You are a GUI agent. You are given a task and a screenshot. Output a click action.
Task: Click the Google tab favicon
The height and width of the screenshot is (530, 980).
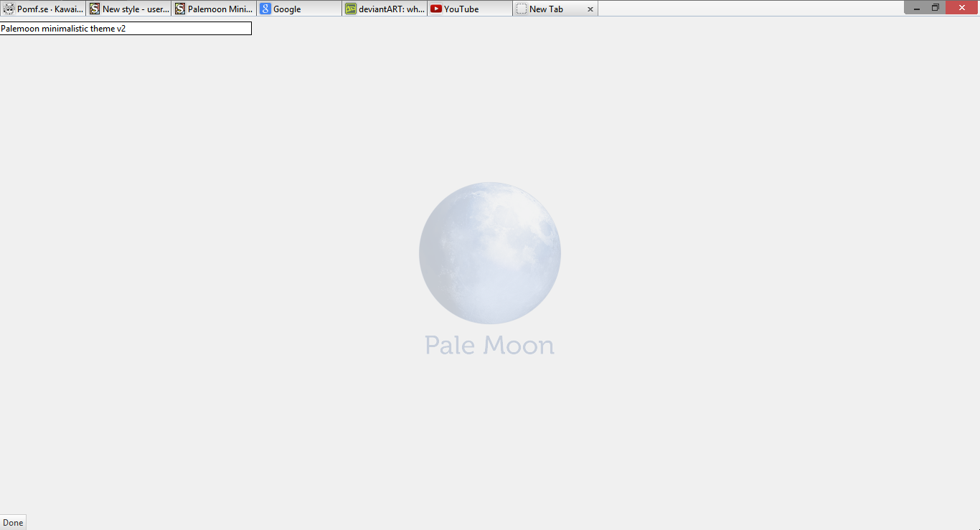[x=265, y=9]
